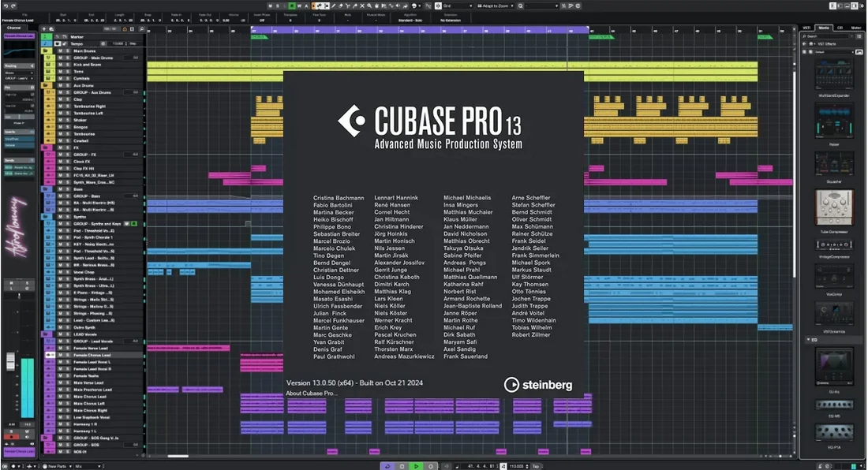Open the Grid snap type dropdown
The image size is (868, 470).
pos(458,6)
